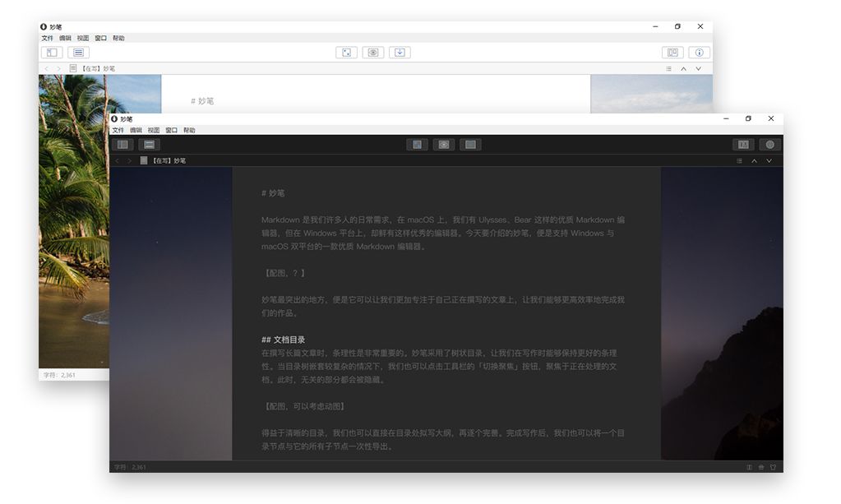Click down chevron in back light window nav bar

(698, 68)
